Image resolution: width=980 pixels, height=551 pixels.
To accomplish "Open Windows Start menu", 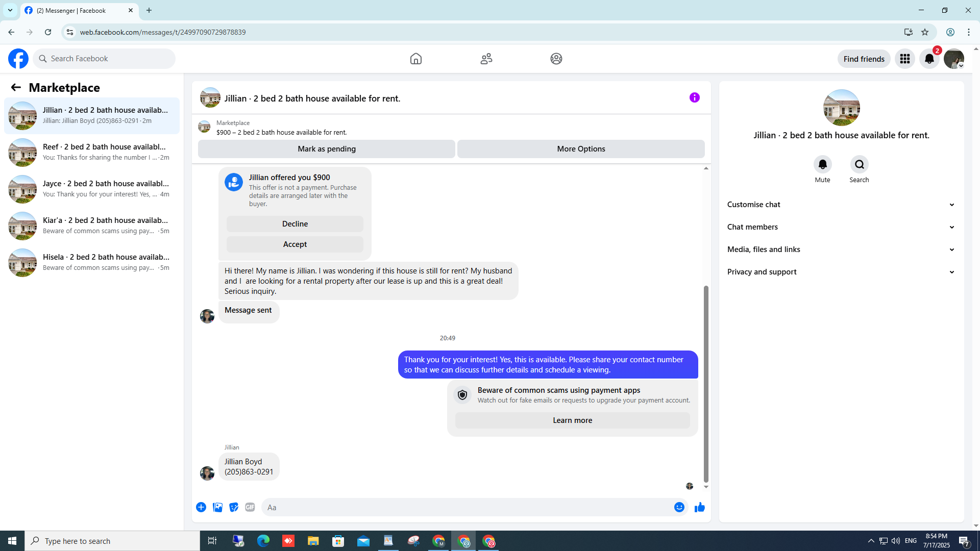I will (12, 541).
